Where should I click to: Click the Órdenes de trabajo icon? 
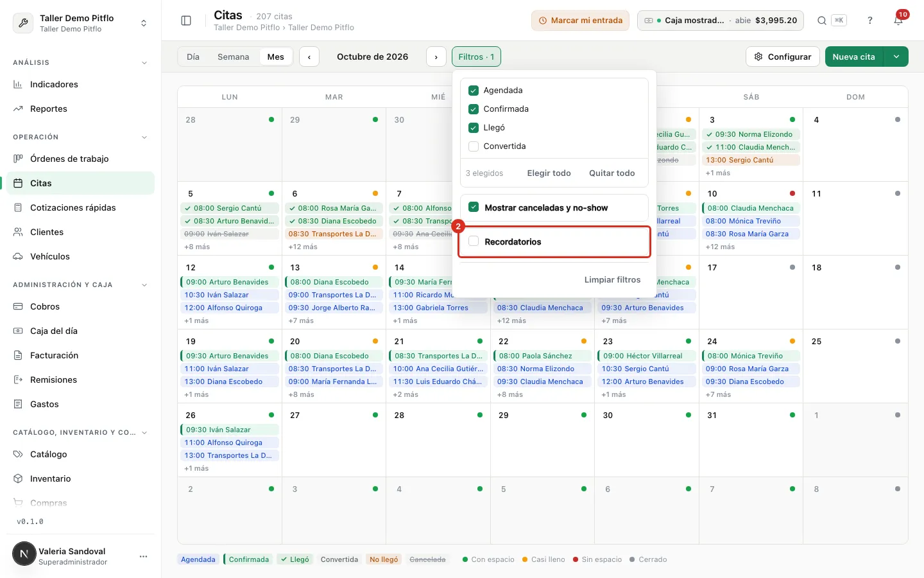[18, 159]
